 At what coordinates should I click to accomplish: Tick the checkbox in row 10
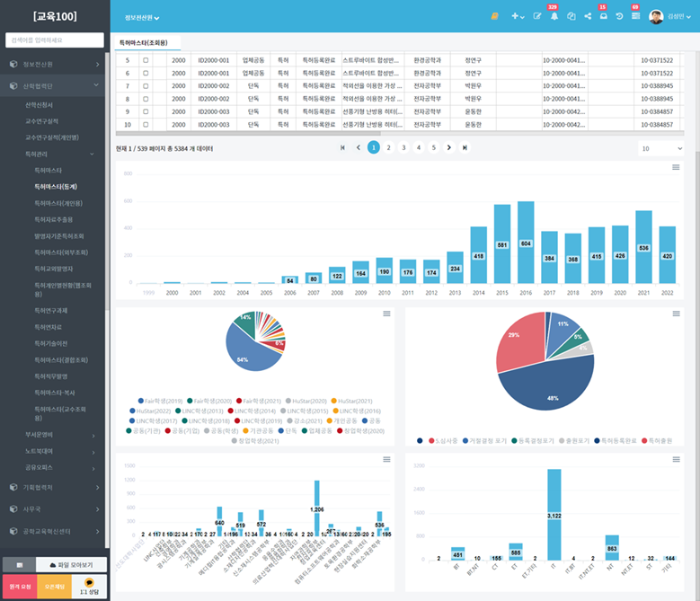point(146,125)
